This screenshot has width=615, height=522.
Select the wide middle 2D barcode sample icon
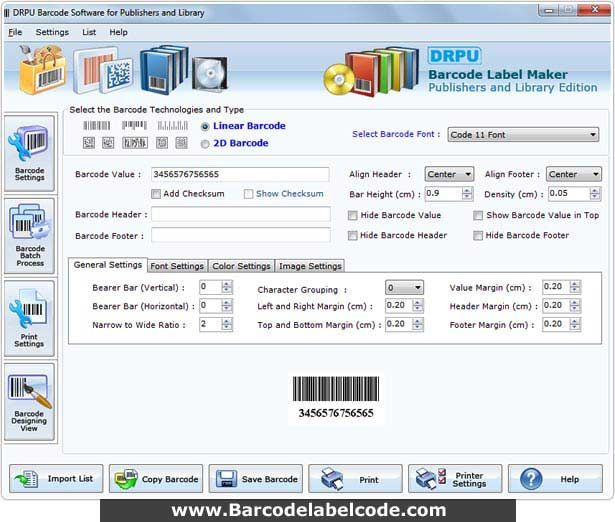click(x=135, y=143)
